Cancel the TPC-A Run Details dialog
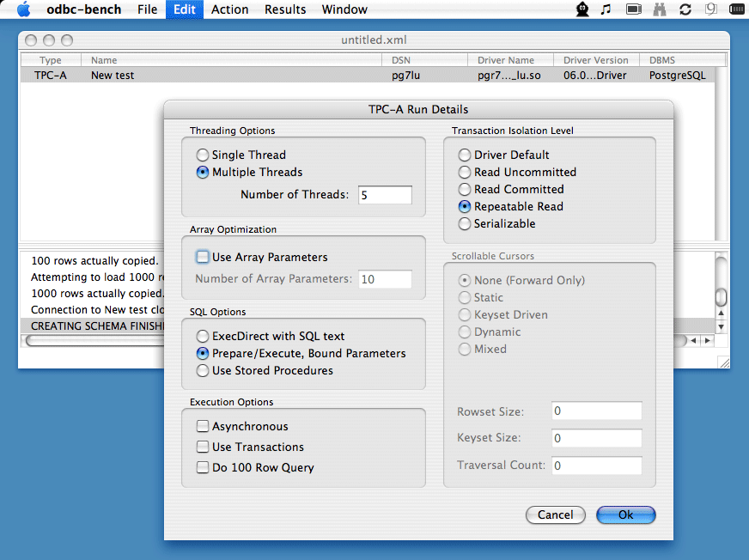 555,514
